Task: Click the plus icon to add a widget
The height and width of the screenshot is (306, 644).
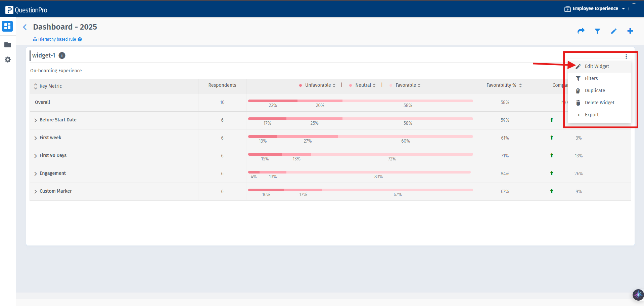Action: tap(630, 31)
